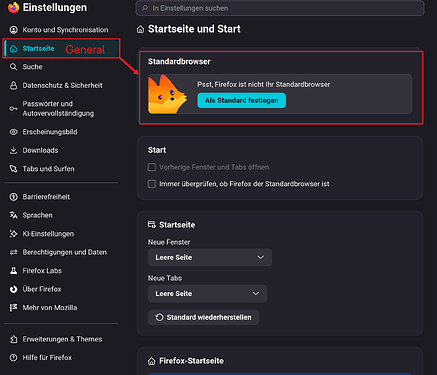Toggle Immer überprüfen Standardbrowser checkbox
Viewport: 437px width, 375px height.
[152, 184]
